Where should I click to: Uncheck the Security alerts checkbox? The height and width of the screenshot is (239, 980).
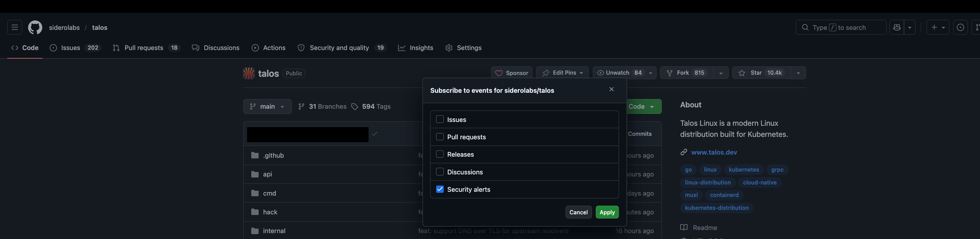(440, 189)
